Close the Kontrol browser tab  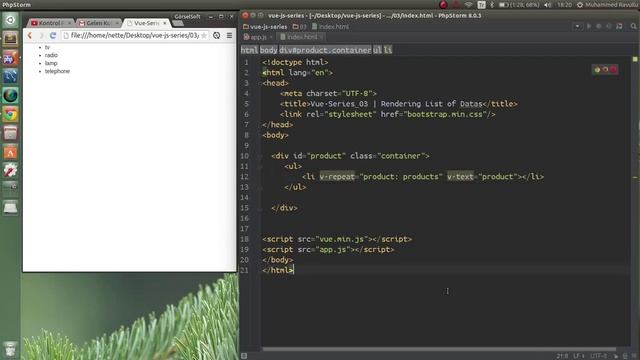coord(69,23)
